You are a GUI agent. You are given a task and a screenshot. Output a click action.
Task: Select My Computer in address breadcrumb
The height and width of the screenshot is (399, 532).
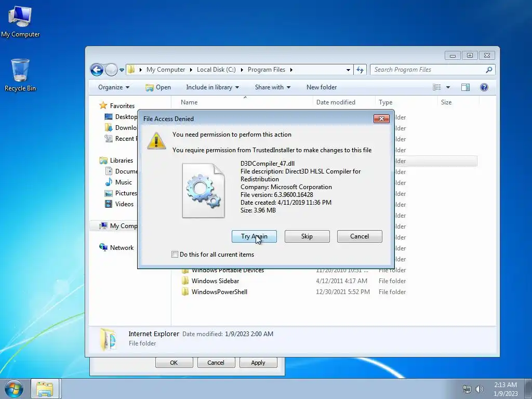point(166,70)
